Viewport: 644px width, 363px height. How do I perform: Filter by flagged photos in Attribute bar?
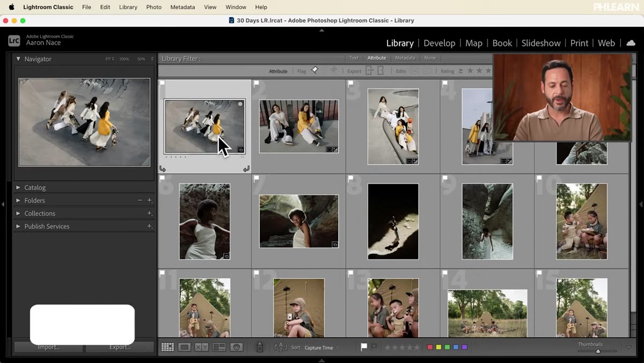click(315, 70)
